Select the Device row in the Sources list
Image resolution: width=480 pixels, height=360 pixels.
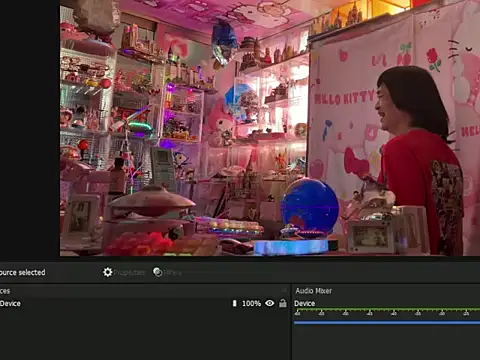[145, 303]
